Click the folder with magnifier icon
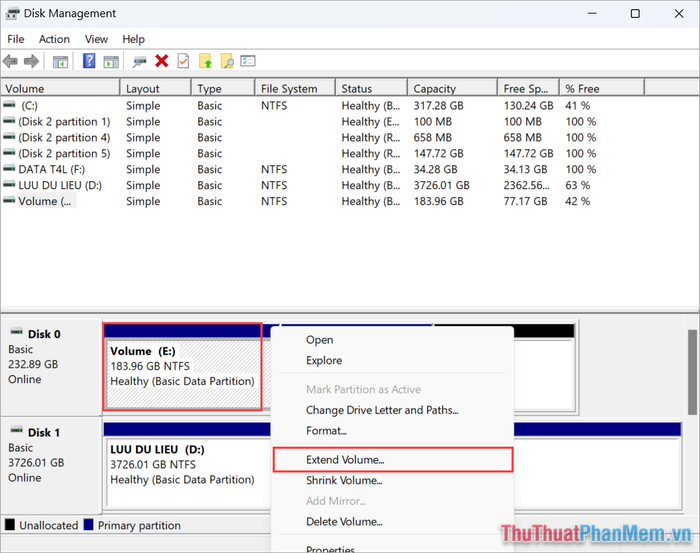The height and width of the screenshot is (553, 700). [x=227, y=61]
